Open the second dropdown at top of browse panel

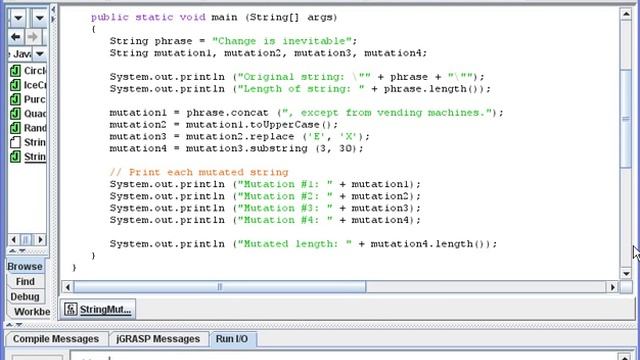40,18
